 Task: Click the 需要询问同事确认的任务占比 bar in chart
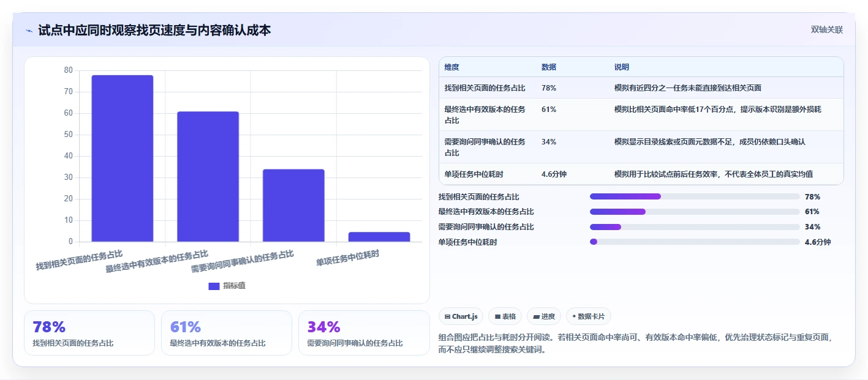293,206
